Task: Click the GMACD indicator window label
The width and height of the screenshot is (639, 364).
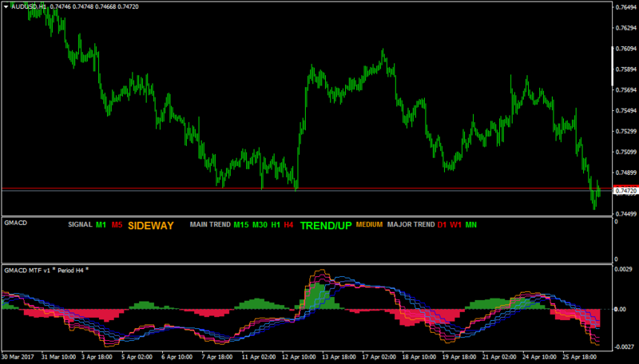Action: (15, 223)
